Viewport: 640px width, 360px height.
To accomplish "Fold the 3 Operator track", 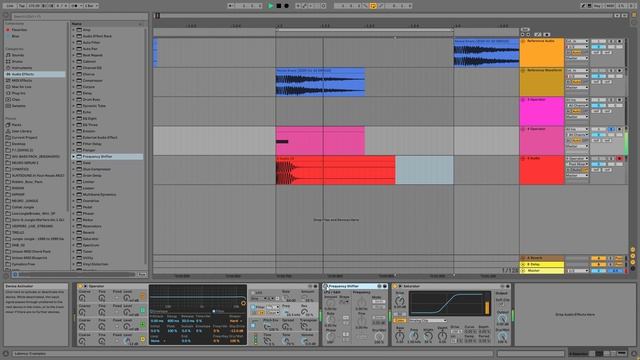I will [523, 100].
